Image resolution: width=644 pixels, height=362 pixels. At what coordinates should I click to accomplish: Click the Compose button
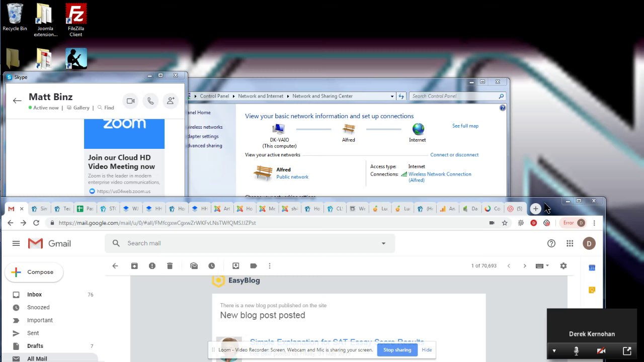(x=34, y=272)
